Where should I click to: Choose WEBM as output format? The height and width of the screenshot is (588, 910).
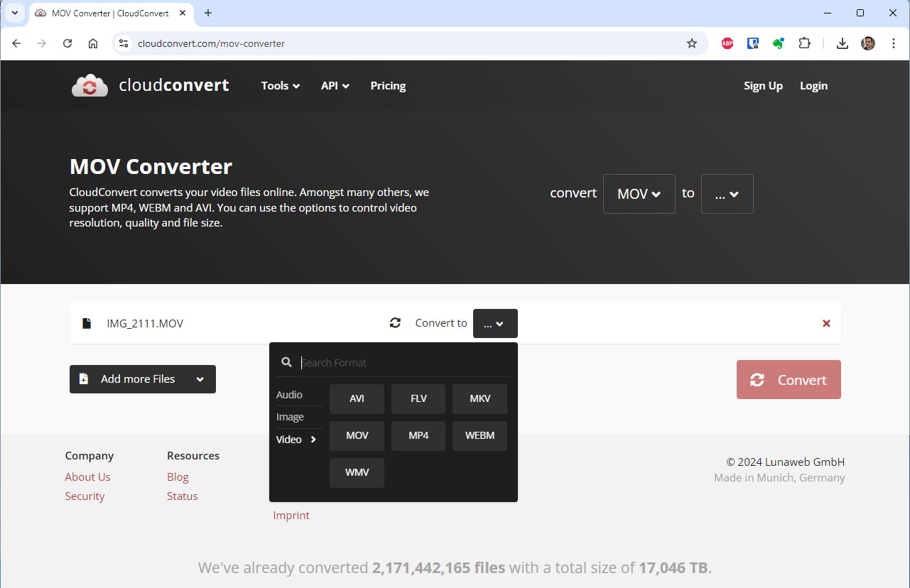pyautogui.click(x=480, y=435)
